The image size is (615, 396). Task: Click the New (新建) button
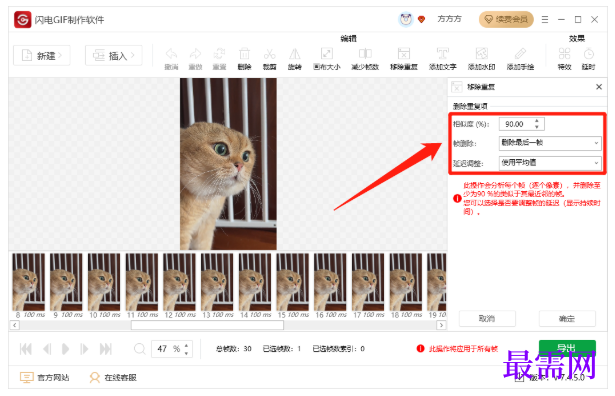coord(42,56)
